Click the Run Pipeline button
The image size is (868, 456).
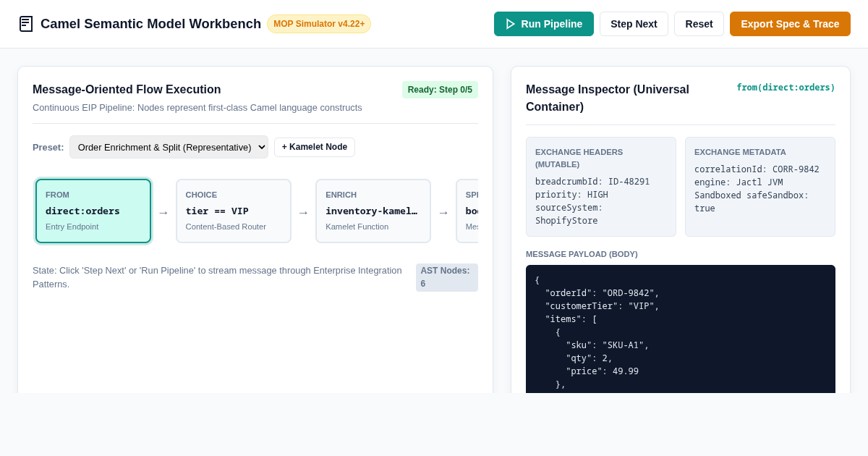[x=544, y=24]
